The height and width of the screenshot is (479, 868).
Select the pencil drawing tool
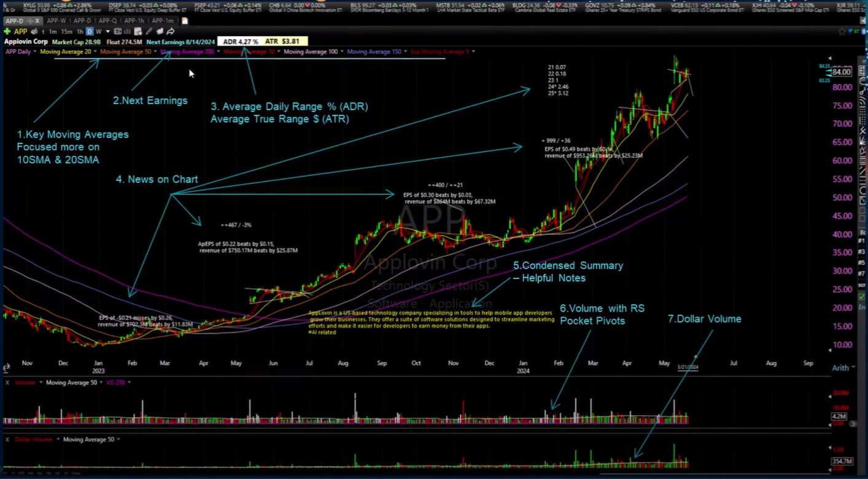pyautogui.click(x=149, y=31)
